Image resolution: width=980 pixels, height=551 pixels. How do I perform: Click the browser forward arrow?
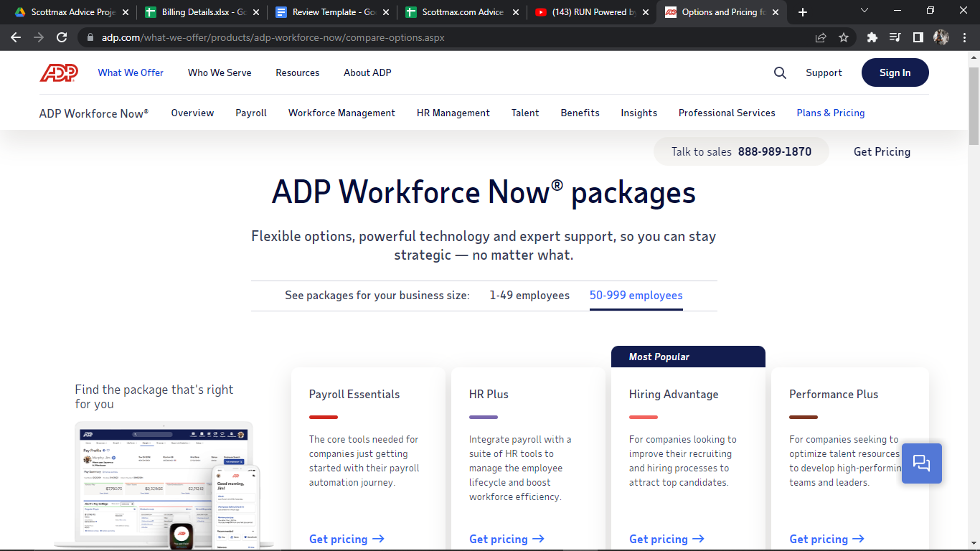tap(39, 37)
